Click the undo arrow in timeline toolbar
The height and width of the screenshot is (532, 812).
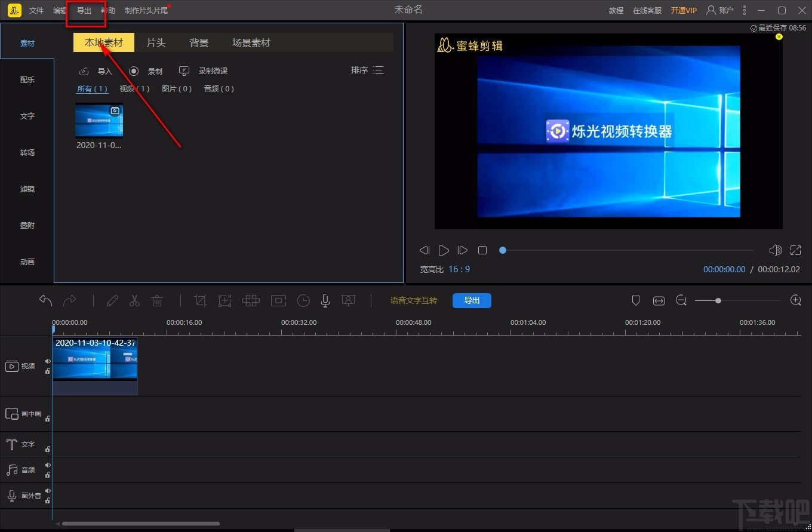(x=46, y=300)
